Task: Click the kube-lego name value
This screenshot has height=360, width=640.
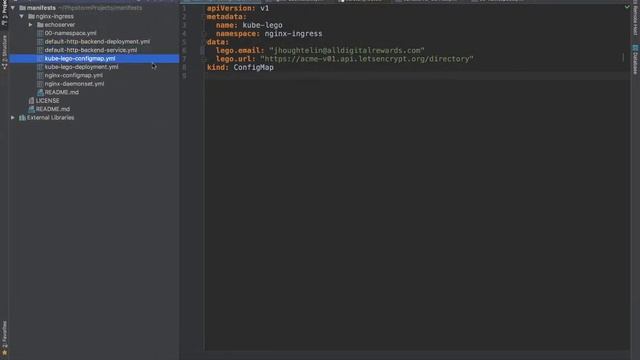Action: click(262, 25)
